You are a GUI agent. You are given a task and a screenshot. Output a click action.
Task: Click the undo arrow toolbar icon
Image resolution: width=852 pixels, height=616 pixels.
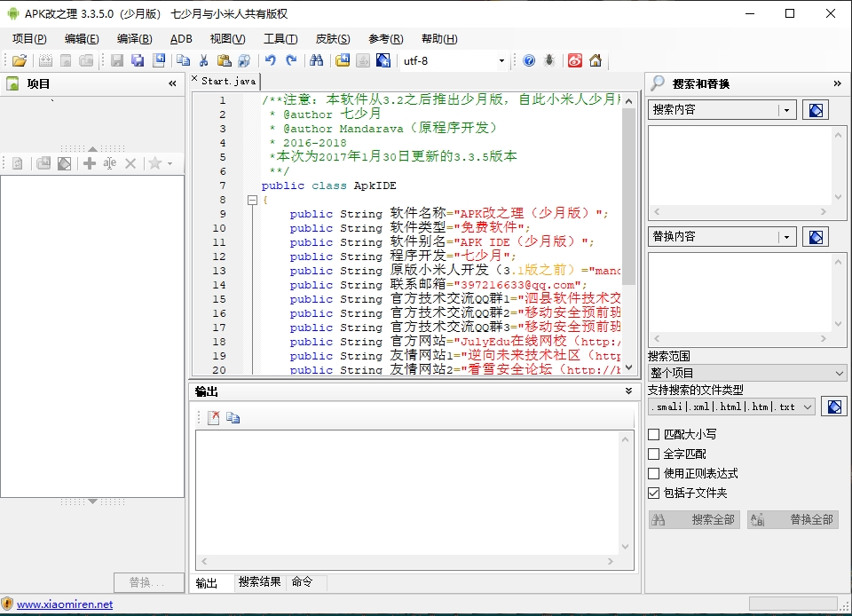pyautogui.click(x=270, y=60)
